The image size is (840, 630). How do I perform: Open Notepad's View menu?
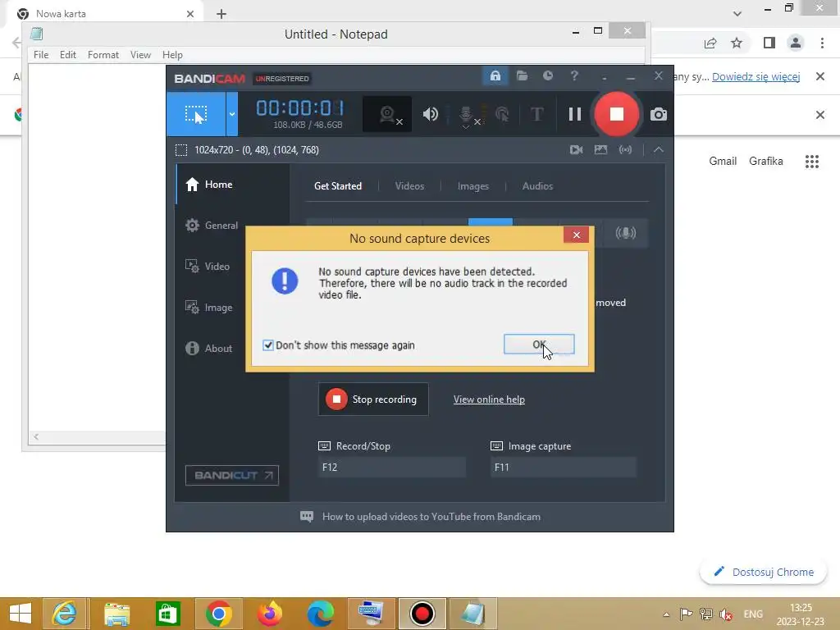coord(140,55)
